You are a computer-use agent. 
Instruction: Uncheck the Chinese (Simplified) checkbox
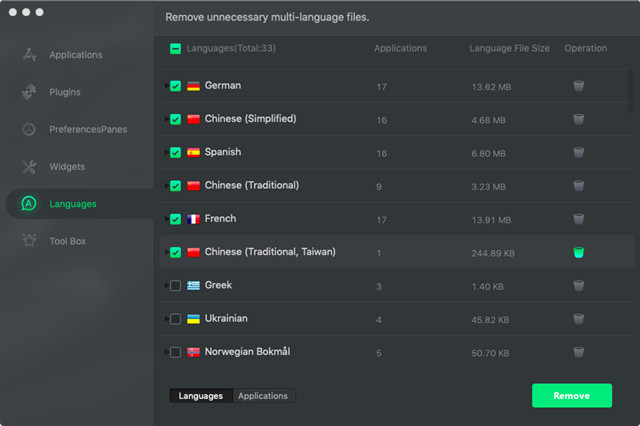pyautogui.click(x=176, y=120)
